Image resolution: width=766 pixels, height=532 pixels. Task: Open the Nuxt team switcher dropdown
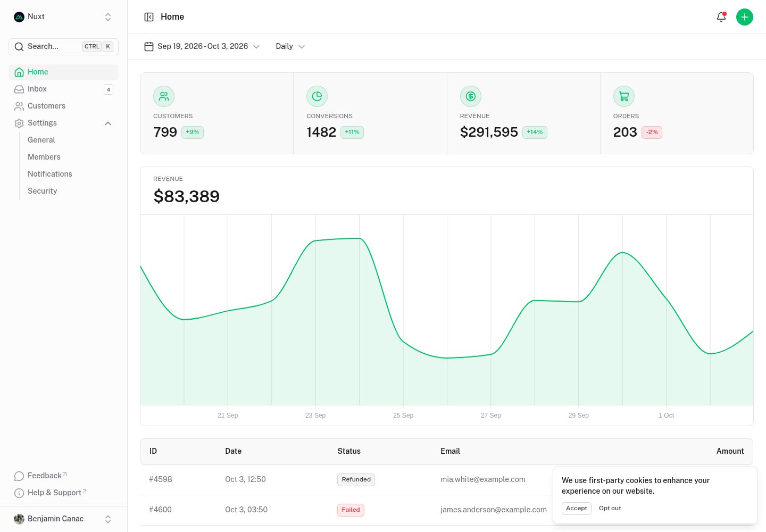63,17
